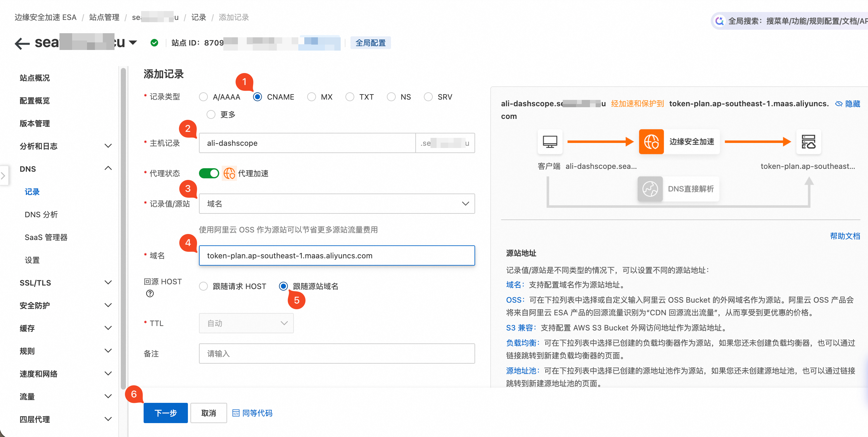Click the 边缘安全加速 ESA breadcrumb
This screenshot has height=437, width=868.
coord(46,17)
